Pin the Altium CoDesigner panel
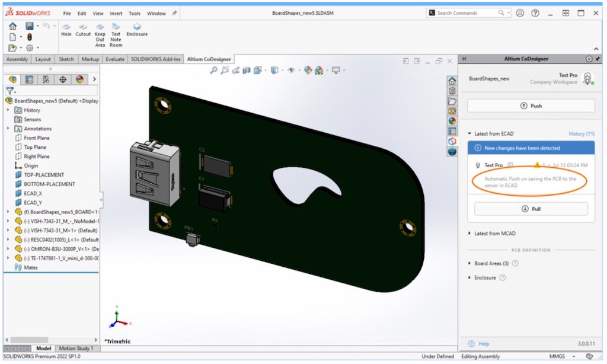The width and height of the screenshot is (607, 364). click(598, 59)
